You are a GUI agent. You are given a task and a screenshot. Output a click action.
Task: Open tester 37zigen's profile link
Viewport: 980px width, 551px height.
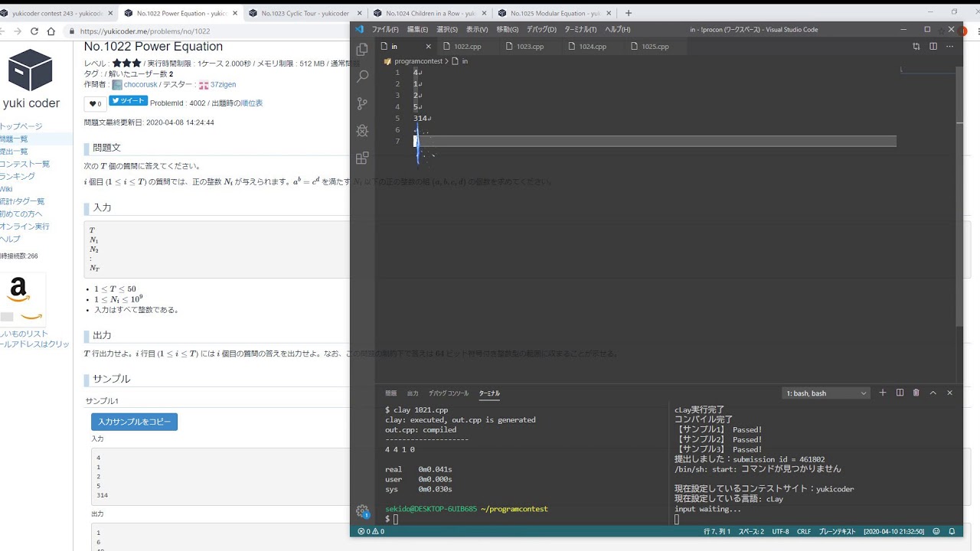(x=224, y=85)
